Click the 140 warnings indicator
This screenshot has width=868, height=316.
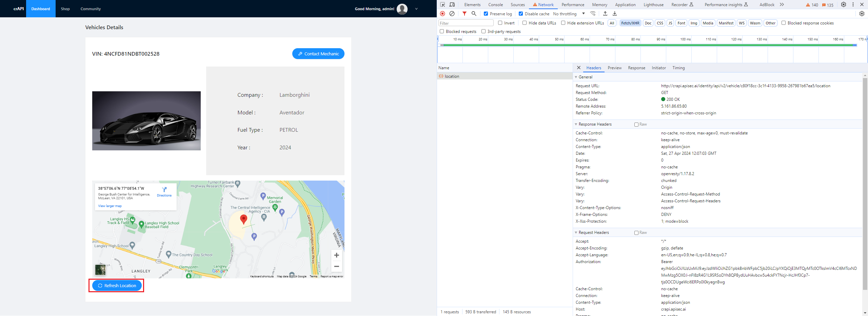[812, 5]
